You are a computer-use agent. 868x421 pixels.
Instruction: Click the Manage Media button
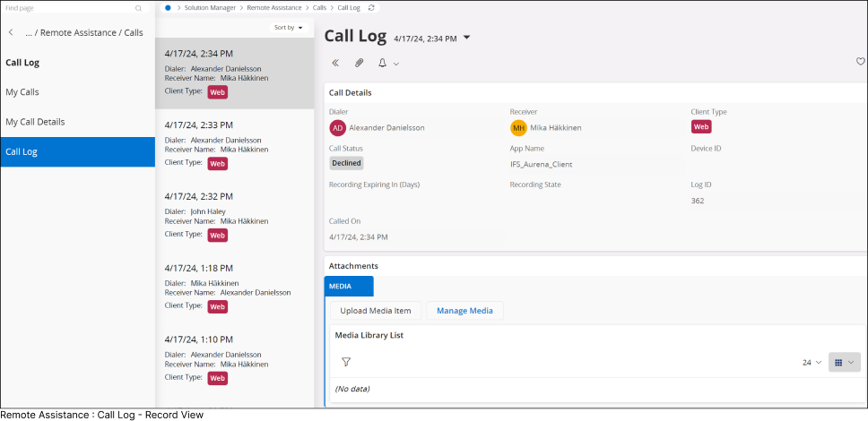click(464, 311)
